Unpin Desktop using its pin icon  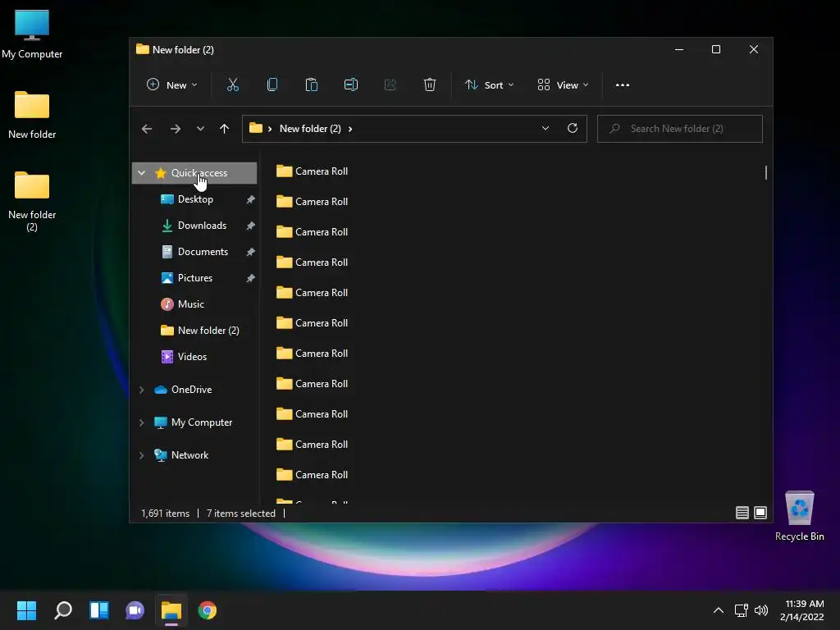click(x=250, y=199)
